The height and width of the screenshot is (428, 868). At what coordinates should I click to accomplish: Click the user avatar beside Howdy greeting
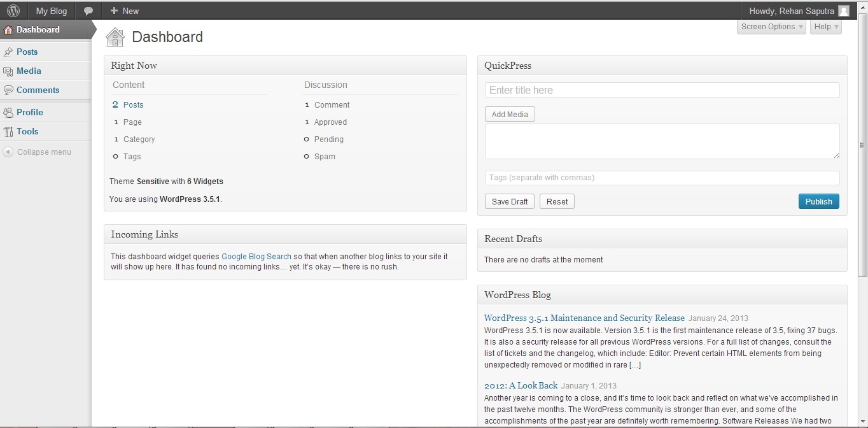[x=844, y=11]
